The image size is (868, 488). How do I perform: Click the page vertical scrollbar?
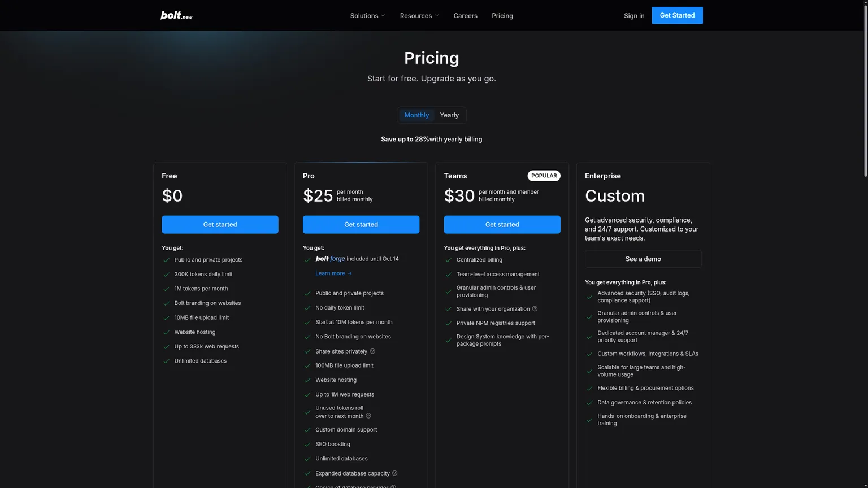(x=865, y=90)
